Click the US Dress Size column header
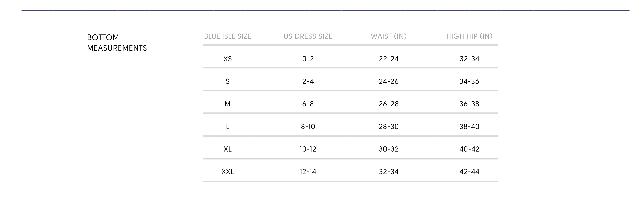644x215 pixels. [308, 36]
